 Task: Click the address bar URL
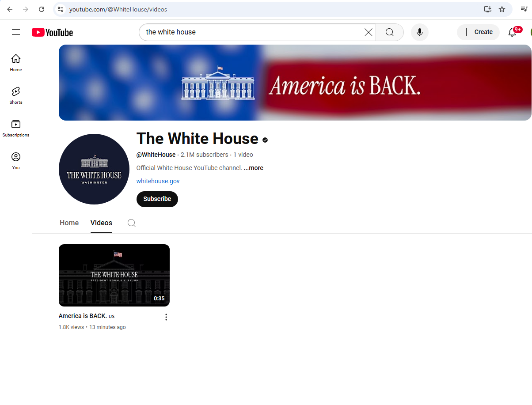pos(118,9)
